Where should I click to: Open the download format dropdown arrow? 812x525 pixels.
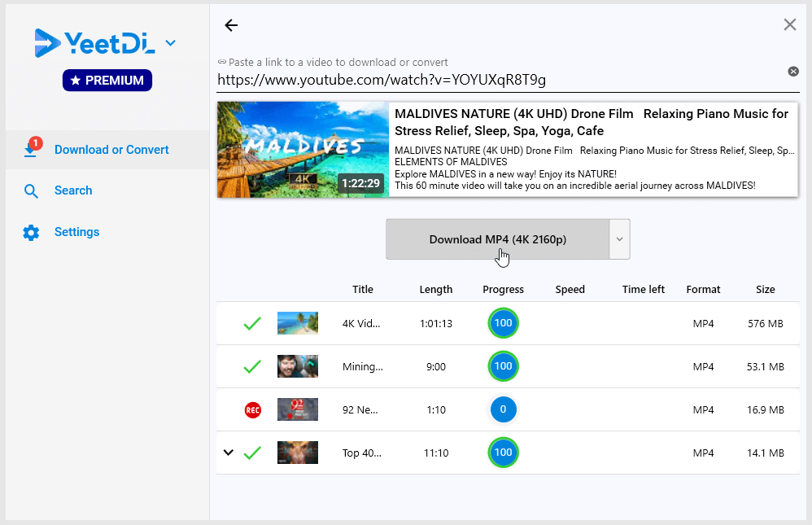point(619,239)
